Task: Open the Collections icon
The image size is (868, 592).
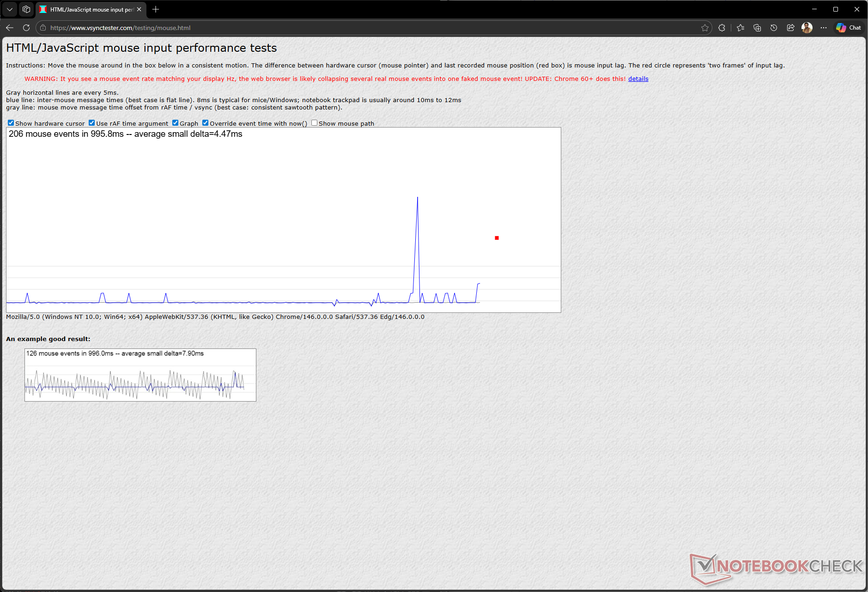Action: [x=757, y=28]
